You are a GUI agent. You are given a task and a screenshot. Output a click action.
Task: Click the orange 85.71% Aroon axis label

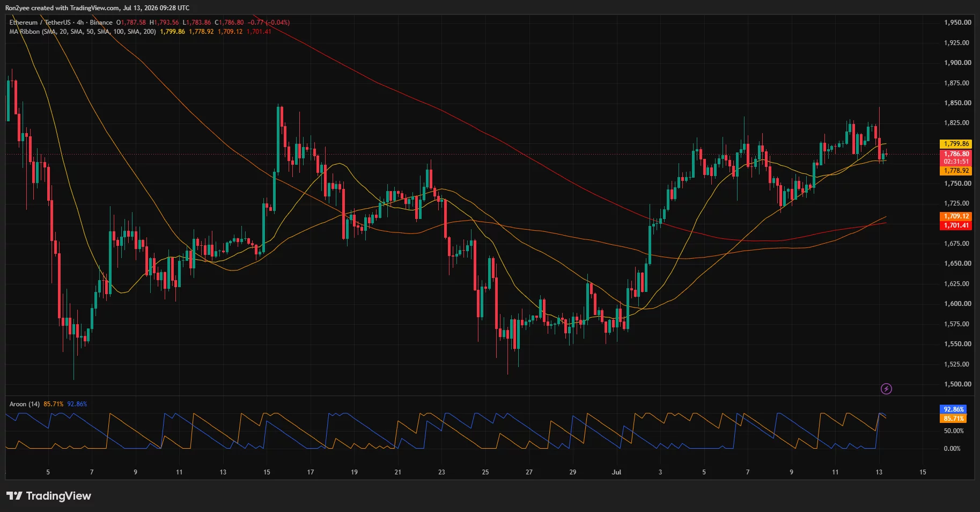953,419
